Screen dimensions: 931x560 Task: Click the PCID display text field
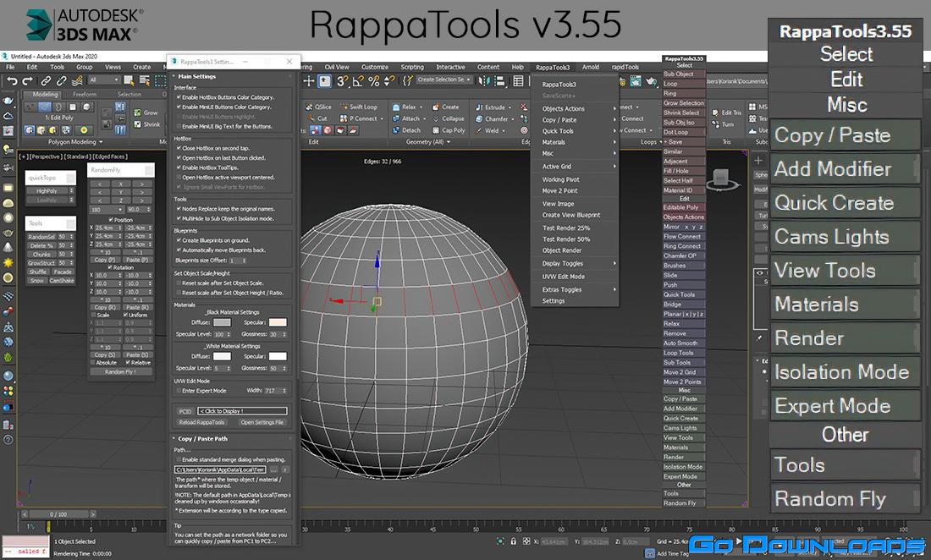242,411
